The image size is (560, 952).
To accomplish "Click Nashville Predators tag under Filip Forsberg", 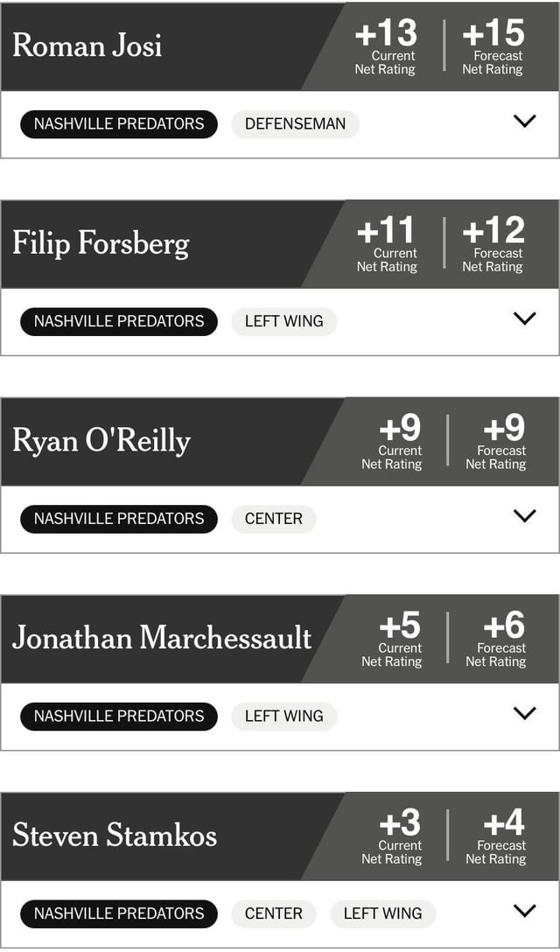I will (119, 321).
